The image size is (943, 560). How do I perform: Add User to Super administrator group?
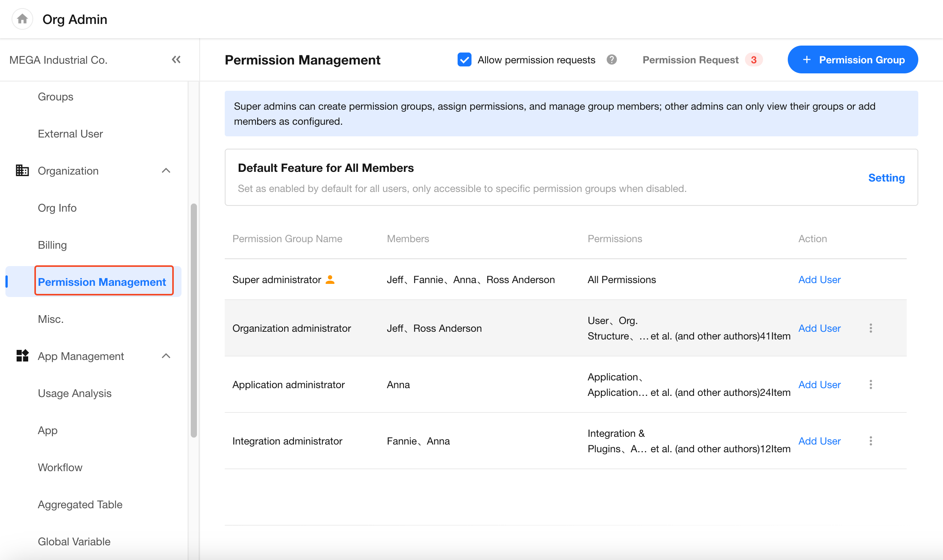(819, 279)
